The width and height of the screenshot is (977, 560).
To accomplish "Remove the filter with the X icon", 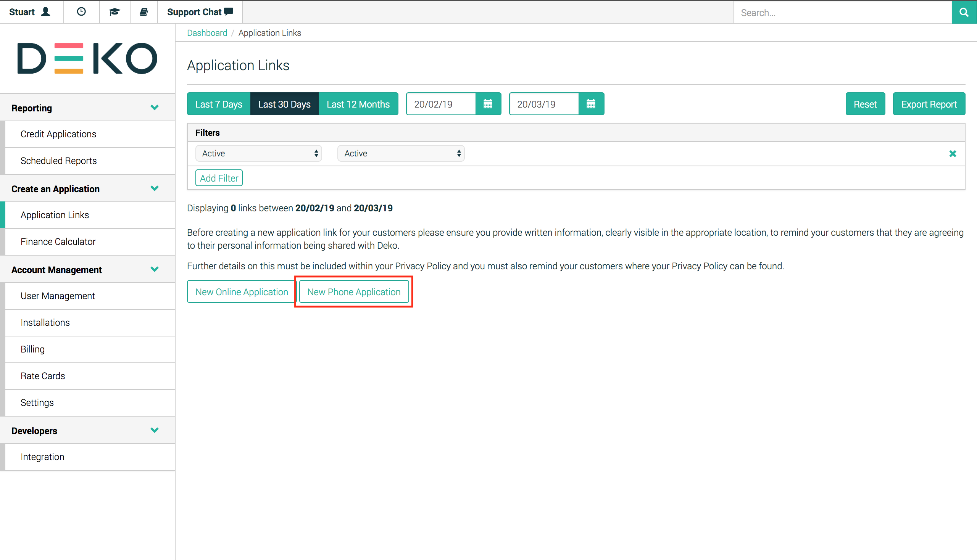I will click(x=952, y=154).
